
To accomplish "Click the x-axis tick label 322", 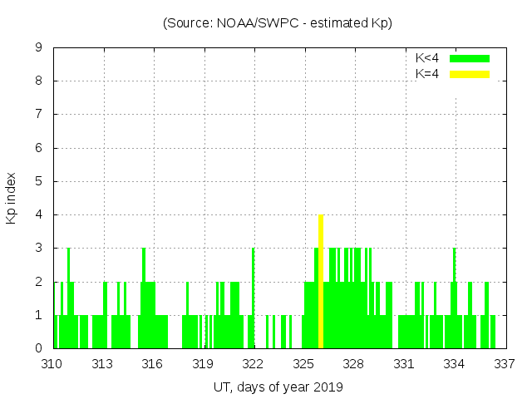I will [254, 363].
